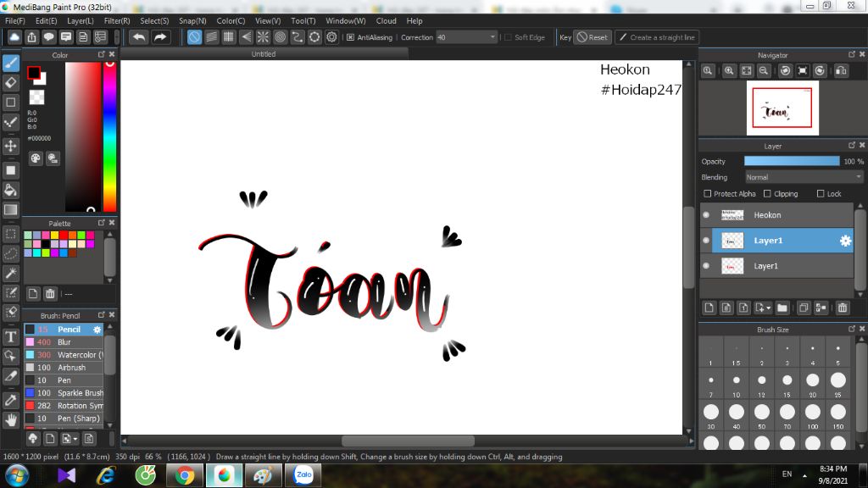
Task: Undock the Navigator panel
Action: [851, 54]
